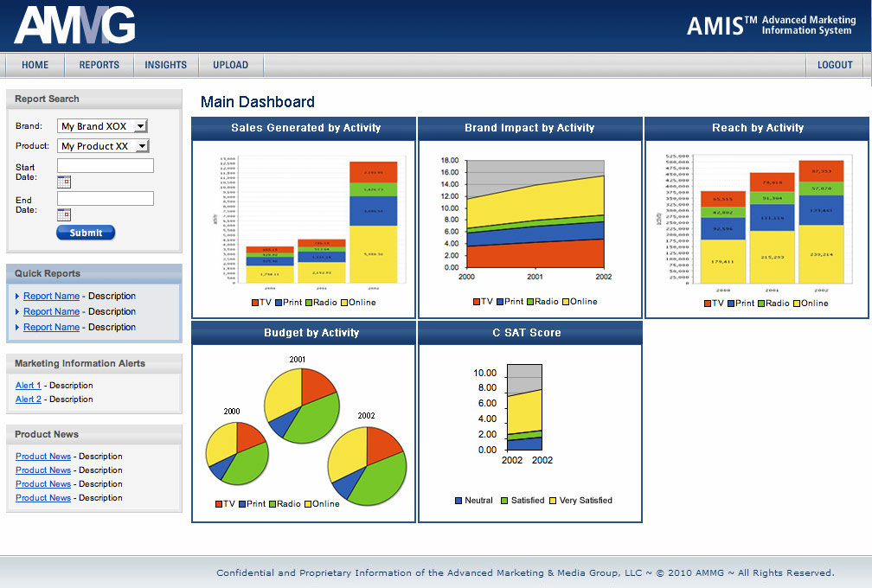Expand the Product dropdown
This screenshot has width=872, height=588.
tap(142, 146)
